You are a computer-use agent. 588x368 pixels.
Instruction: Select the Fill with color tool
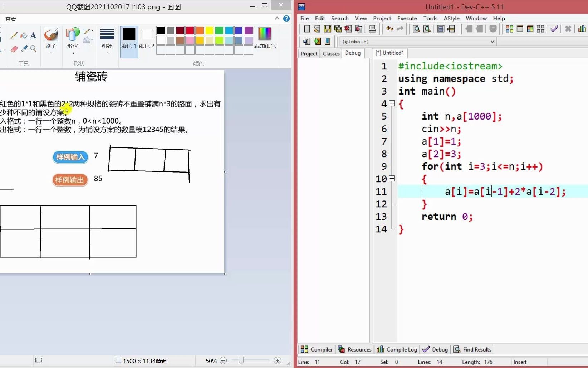24,35
